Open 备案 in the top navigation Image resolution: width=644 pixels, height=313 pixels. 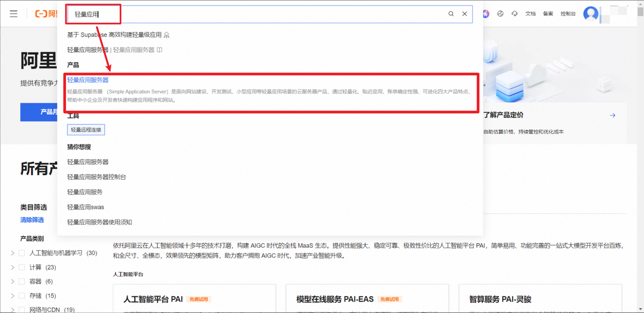548,14
